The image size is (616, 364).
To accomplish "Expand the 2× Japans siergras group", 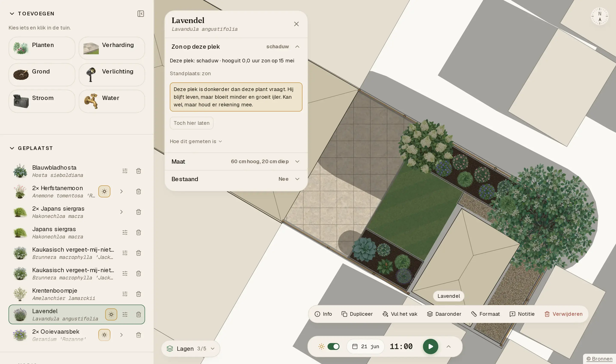I will point(121,212).
